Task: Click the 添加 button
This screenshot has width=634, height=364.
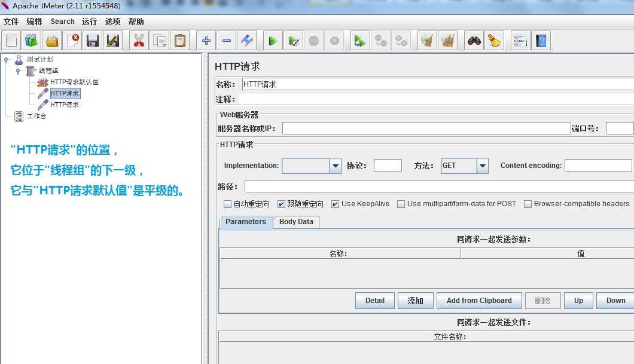Action: click(x=415, y=301)
